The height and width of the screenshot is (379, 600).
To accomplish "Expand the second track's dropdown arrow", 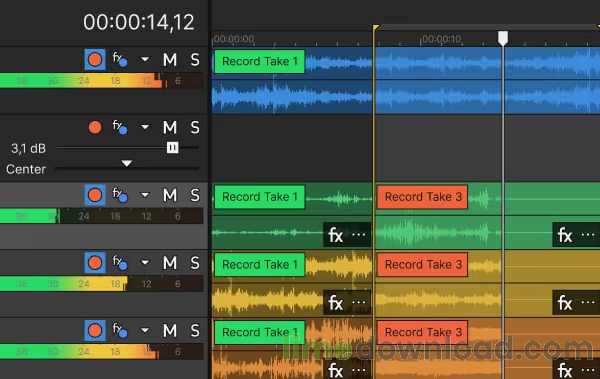I will pos(145,127).
